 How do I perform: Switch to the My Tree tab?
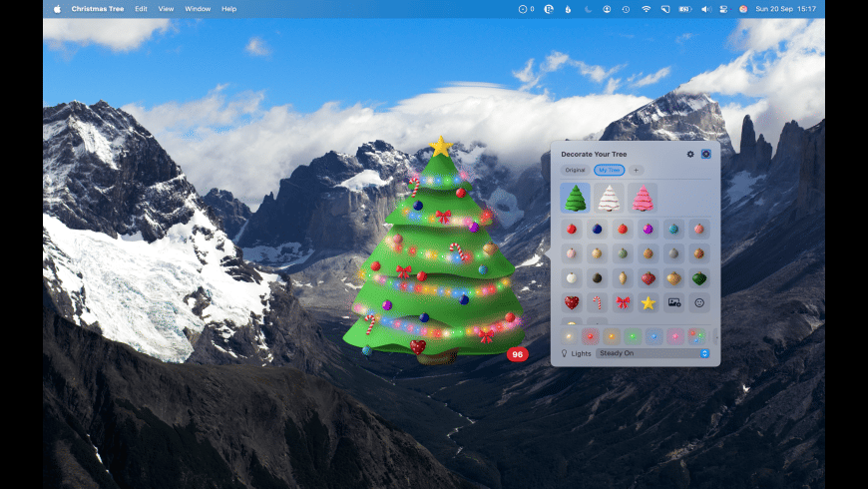click(609, 170)
